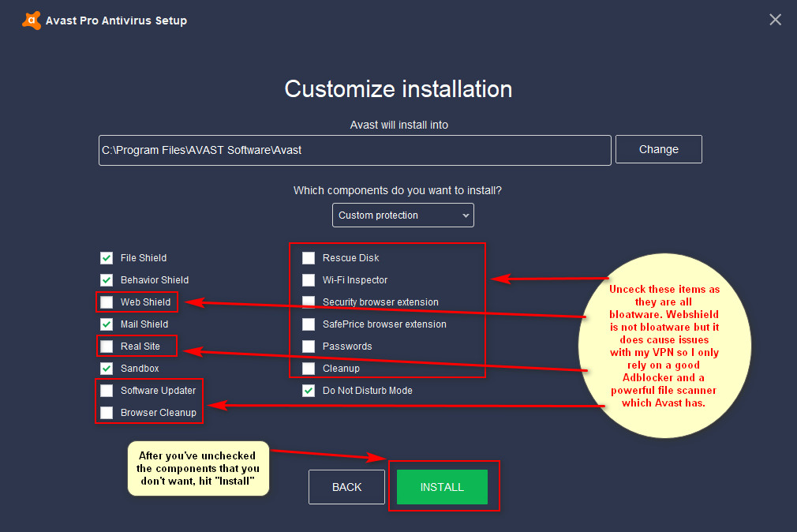Viewport: 797px width, 532px height.
Task: Uncheck Do Not Disturb Mode checkbox
Action: [x=309, y=391]
